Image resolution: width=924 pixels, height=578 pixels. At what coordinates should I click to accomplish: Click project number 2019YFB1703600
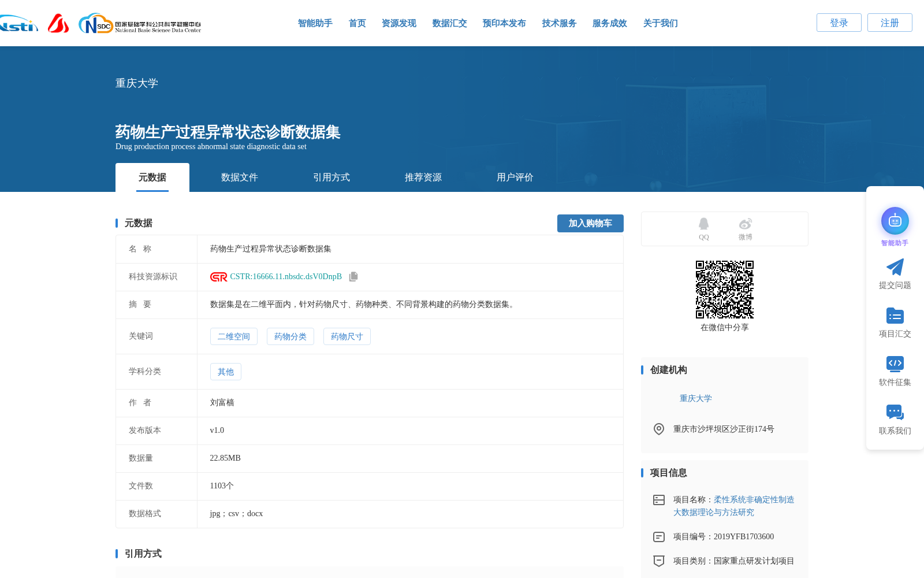point(744,537)
